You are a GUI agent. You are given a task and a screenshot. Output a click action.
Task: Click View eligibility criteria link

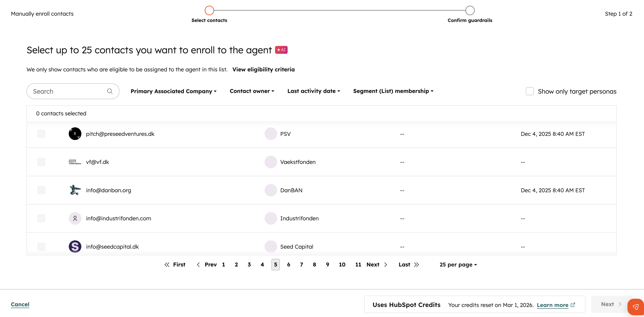pos(263,69)
